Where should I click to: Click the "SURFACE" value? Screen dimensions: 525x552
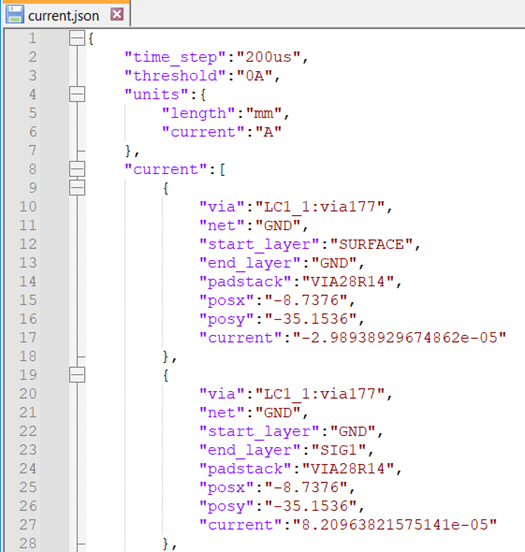371,244
